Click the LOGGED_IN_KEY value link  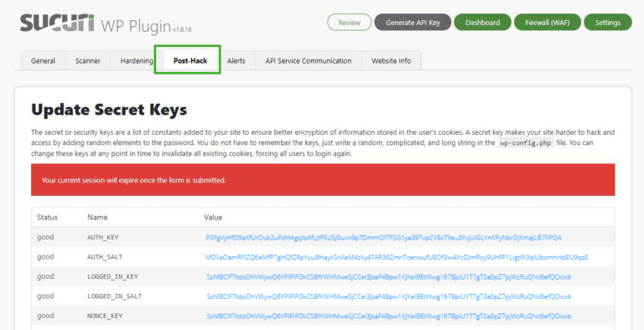(x=389, y=277)
